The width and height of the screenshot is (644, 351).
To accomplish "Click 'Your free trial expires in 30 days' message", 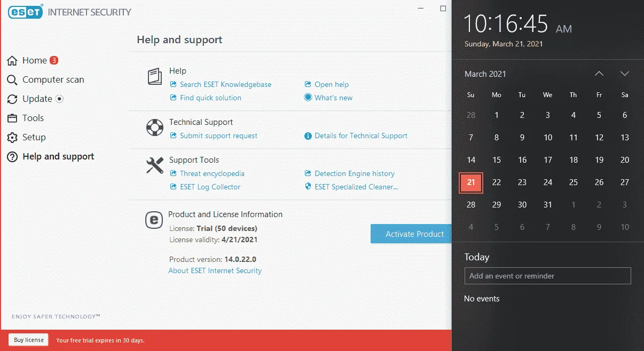I will (100, 340).
